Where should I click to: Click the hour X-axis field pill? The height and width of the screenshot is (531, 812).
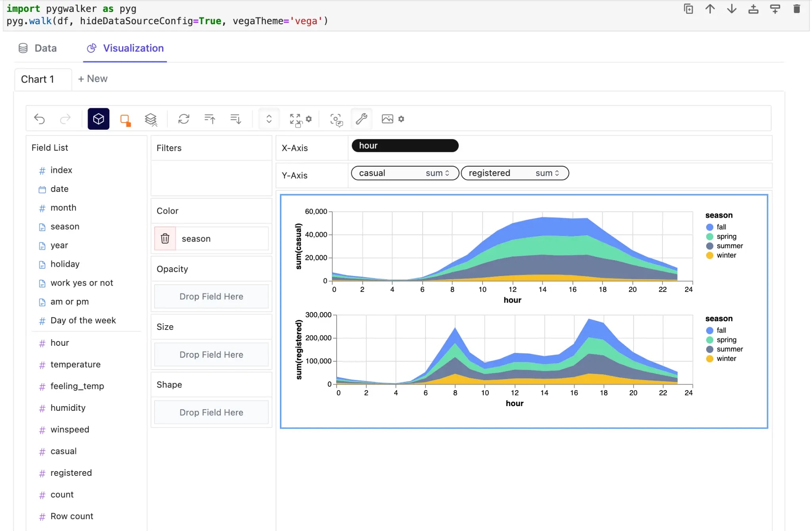(404, 145)
